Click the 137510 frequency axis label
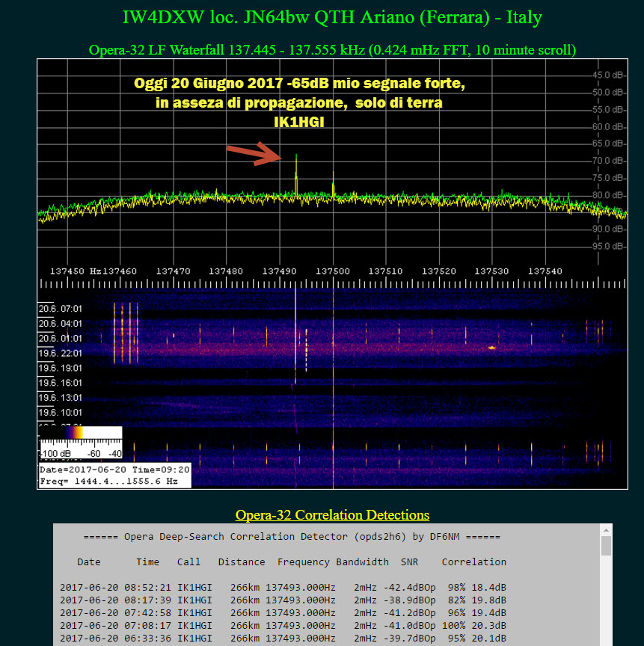This screenshot has height=646, width=644. click(385, 271)
